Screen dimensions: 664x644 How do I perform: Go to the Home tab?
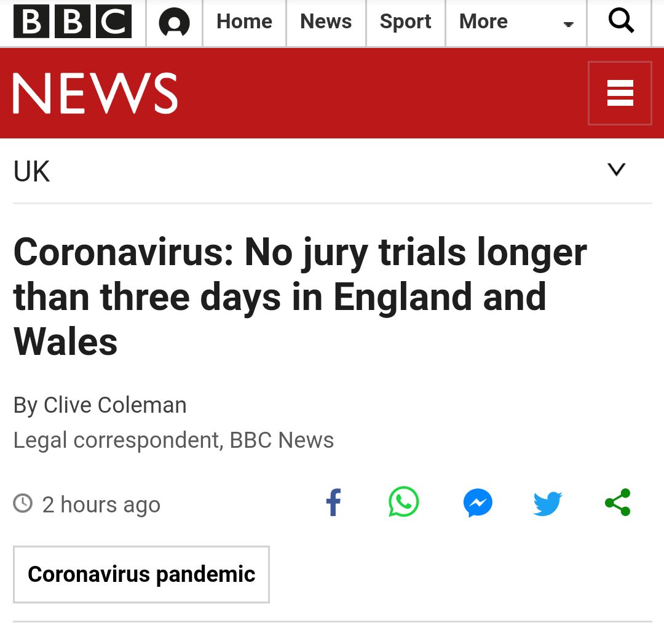244,22
